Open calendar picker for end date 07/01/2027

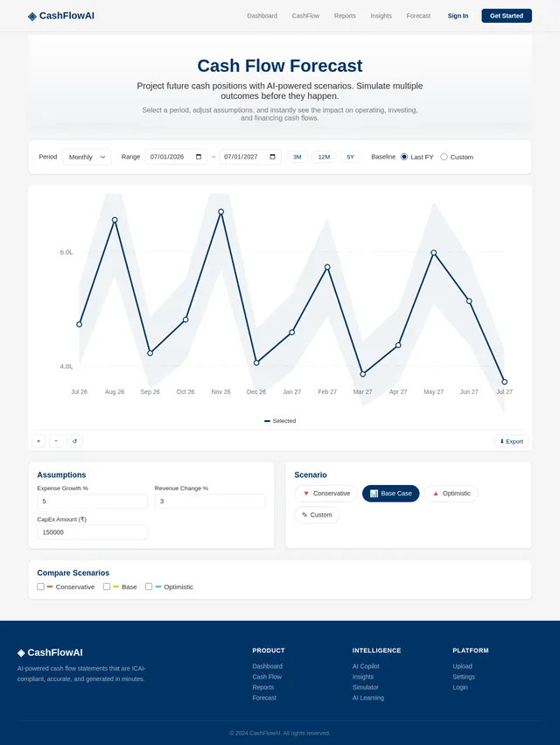click(273, 157)
